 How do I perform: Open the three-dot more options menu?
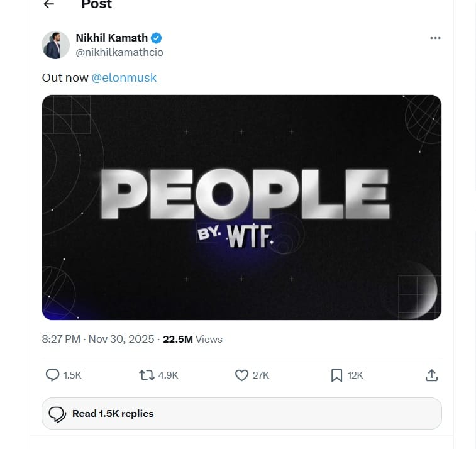click(435, 38)
